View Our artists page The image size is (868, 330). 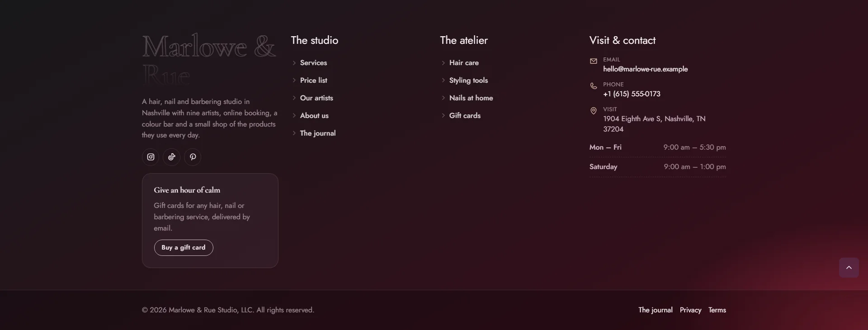click(316, 98)
